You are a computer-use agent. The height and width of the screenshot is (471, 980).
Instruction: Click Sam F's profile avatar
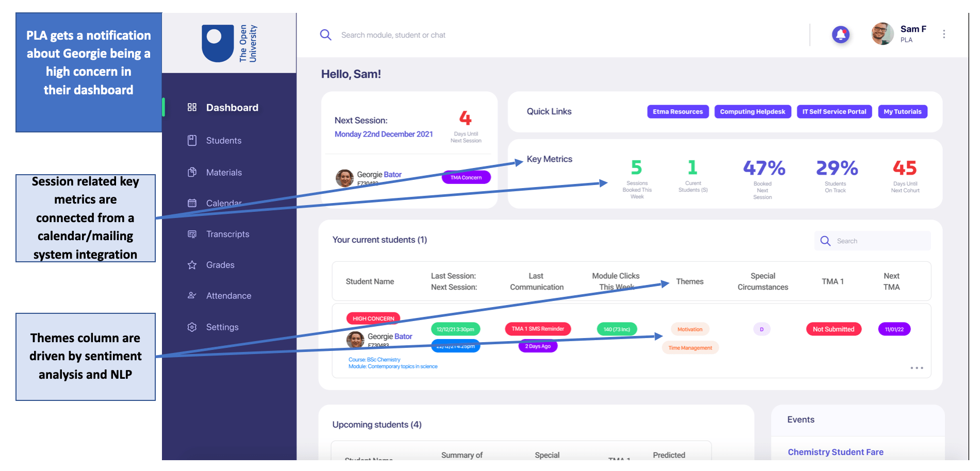(x=882, y=34)
